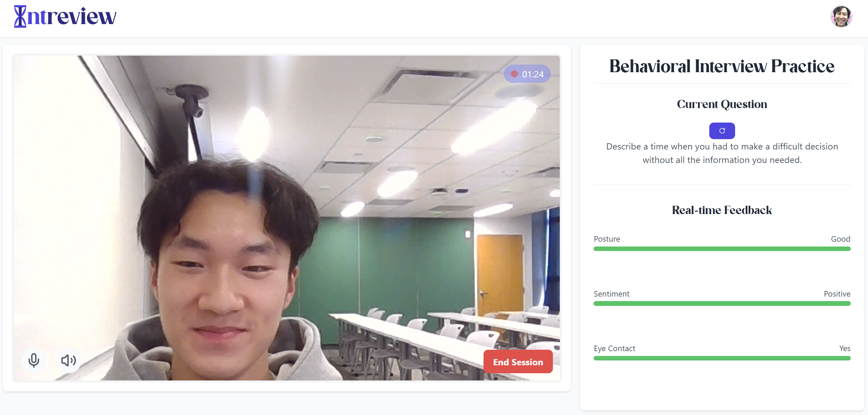Click the Current Question heading
This screenshot has width=868, height=415.
[x=722, y=104]
